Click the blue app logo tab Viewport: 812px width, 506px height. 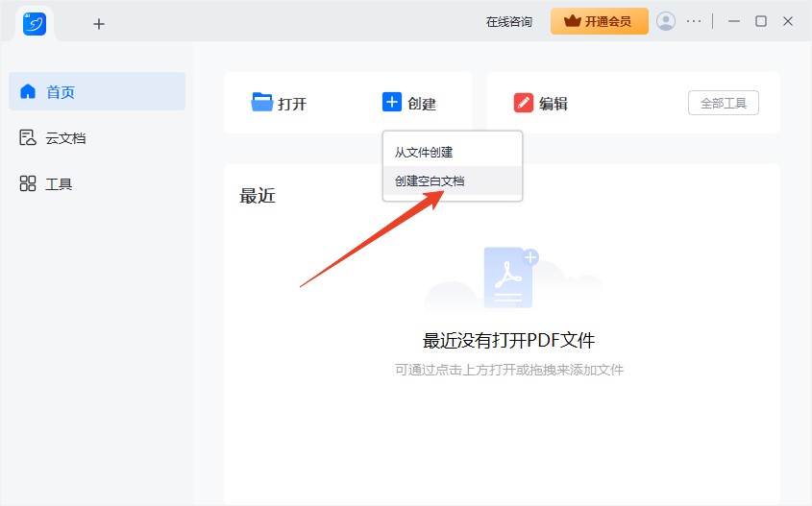35,24
